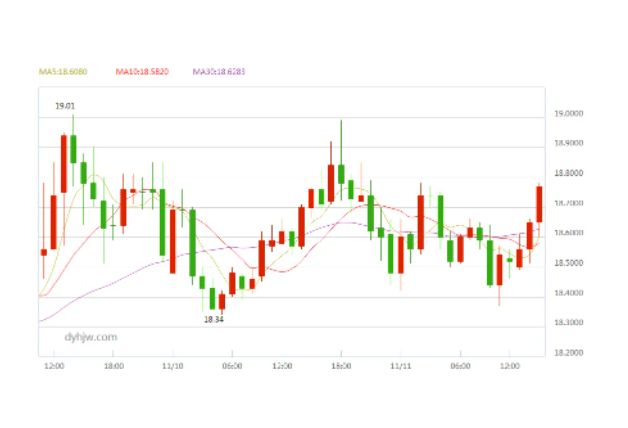Open the dyhjw.com watermark link
Image resolution: width=628 pixels, height=428 pixels.
(90, 337)
